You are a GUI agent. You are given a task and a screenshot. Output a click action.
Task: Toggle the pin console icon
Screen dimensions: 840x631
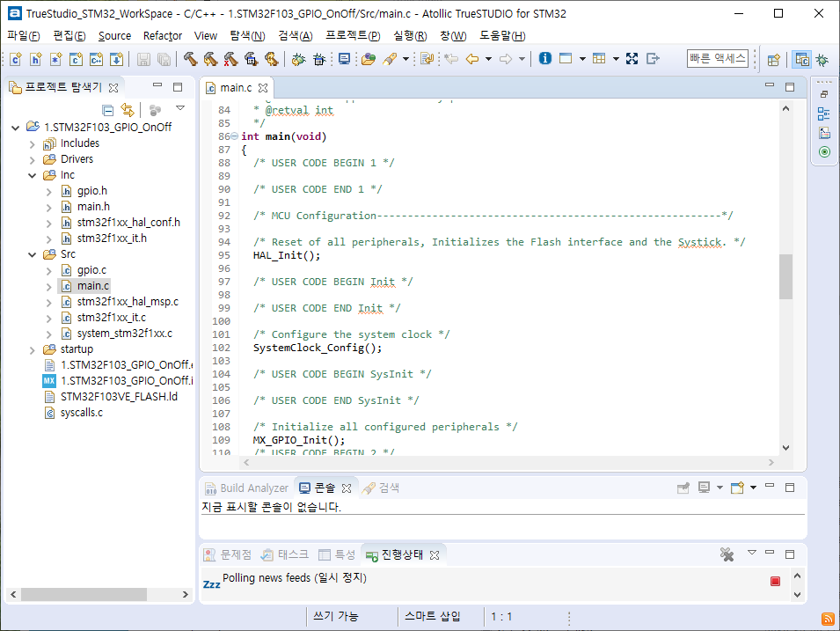(683, 488)
